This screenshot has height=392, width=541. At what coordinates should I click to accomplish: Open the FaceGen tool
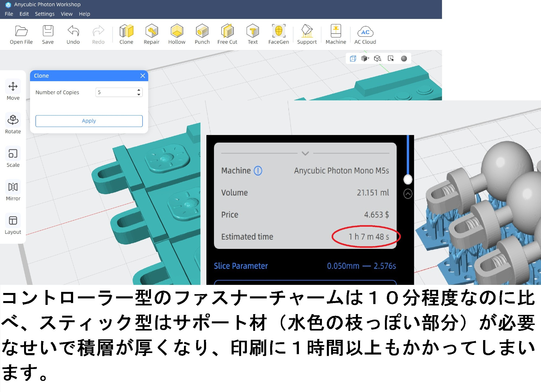pos(279,34)
